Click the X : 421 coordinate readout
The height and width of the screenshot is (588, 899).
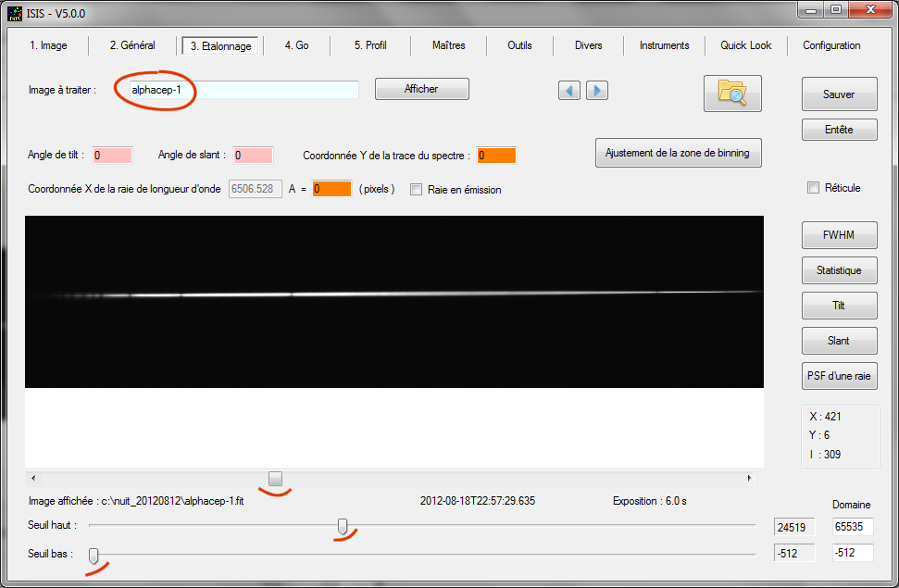tap(825, 417)
